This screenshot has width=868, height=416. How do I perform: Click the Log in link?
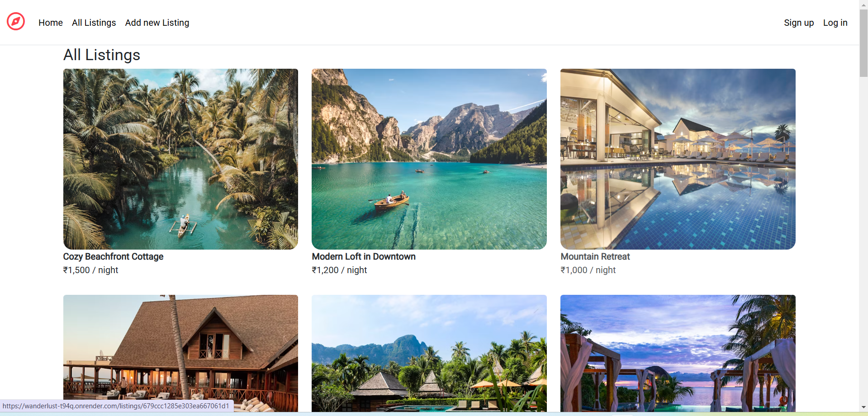(835, 23)
